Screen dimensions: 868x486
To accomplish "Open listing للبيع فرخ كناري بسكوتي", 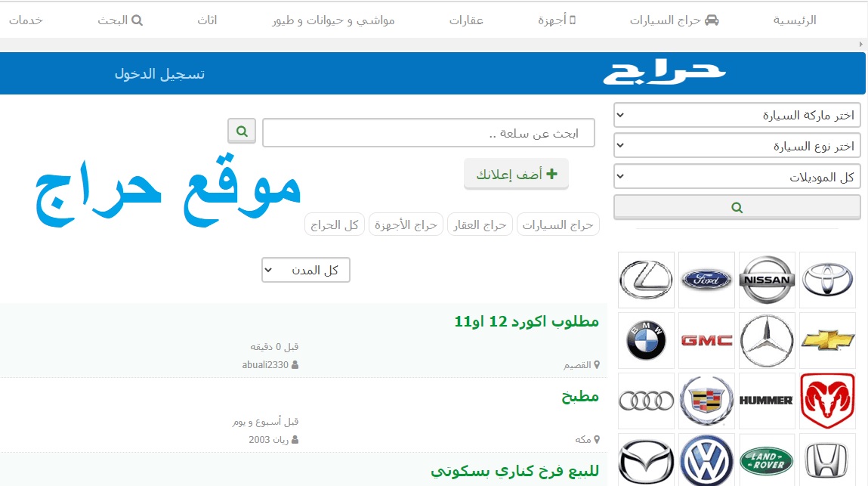I will [x=514, y=471].
